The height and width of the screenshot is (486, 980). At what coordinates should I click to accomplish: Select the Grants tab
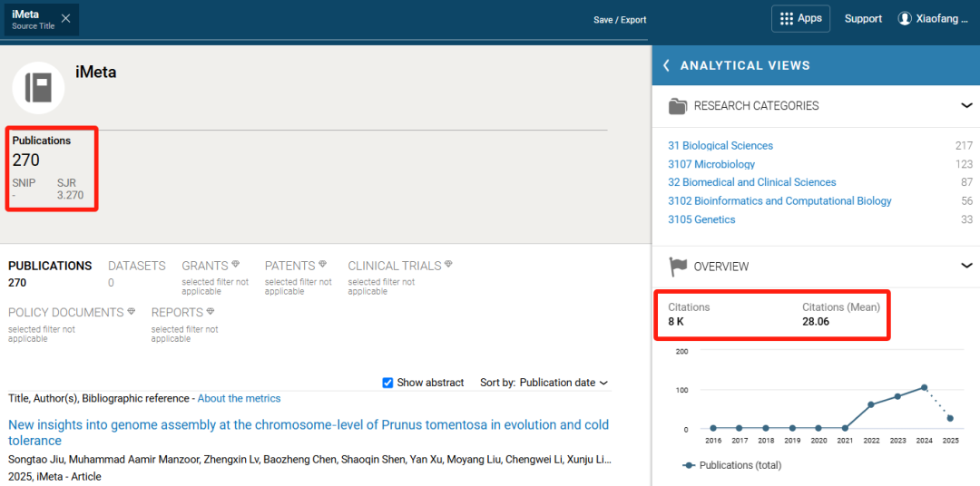(x=205, y=266)
